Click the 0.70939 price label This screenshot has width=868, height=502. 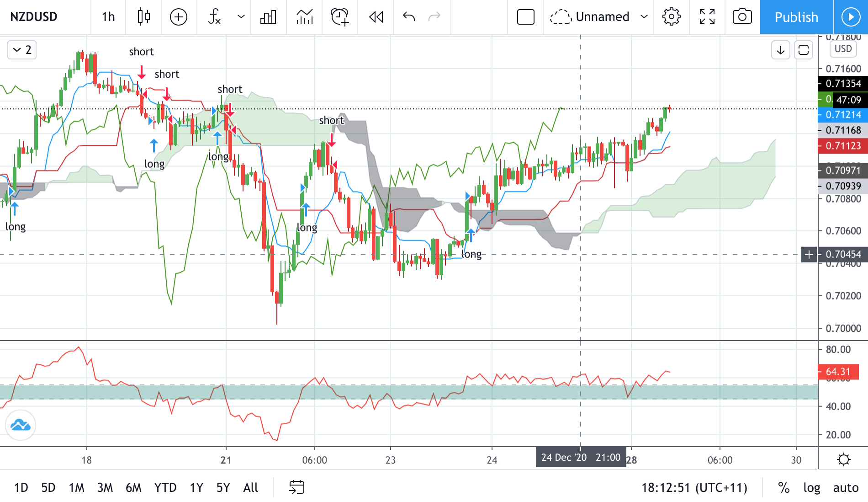point(843,186)
